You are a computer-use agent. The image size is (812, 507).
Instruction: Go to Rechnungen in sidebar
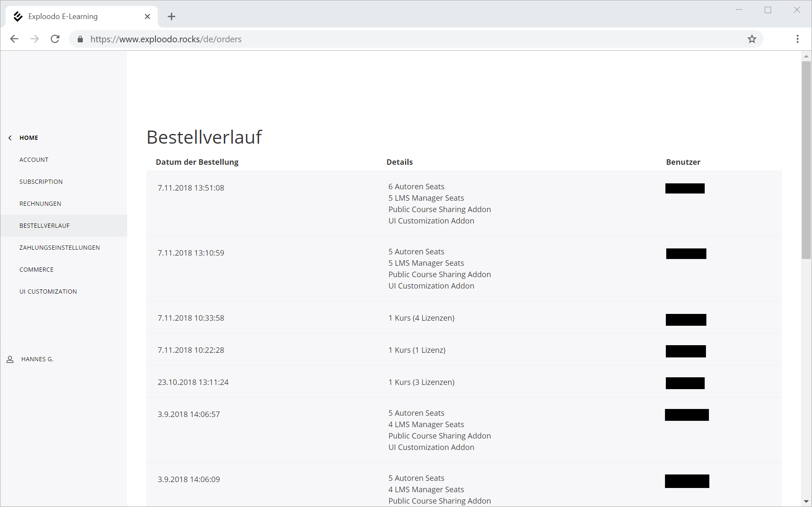point(40,204)
